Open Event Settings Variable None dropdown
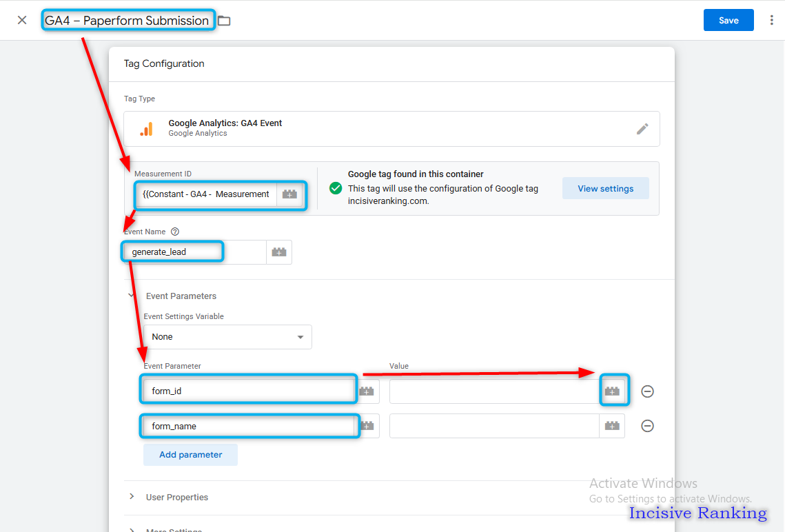The image size is (785, 532). pyautogui.click(x=228, y=337)
